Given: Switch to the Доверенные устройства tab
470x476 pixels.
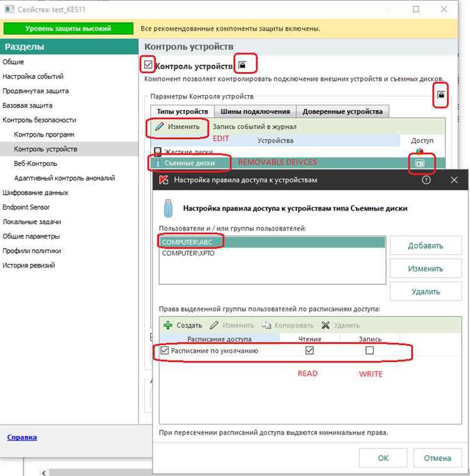Looking at the screenshot, I should click(342, 111).
